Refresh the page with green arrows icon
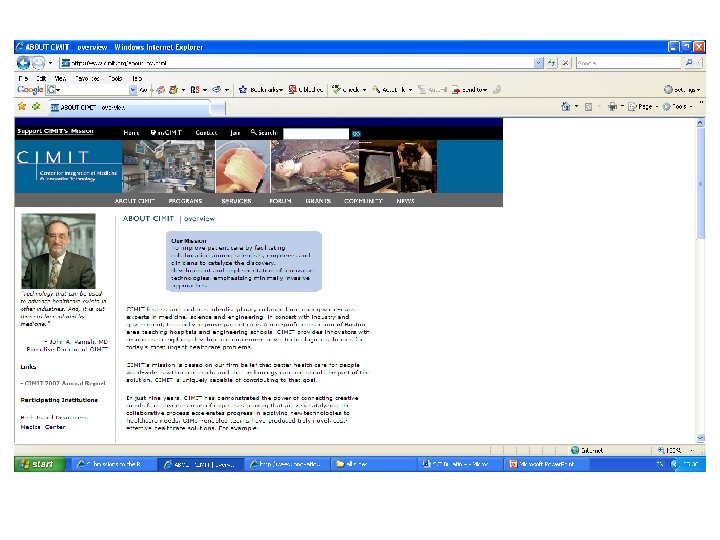720x540 pixels. [x=551, y=63]
